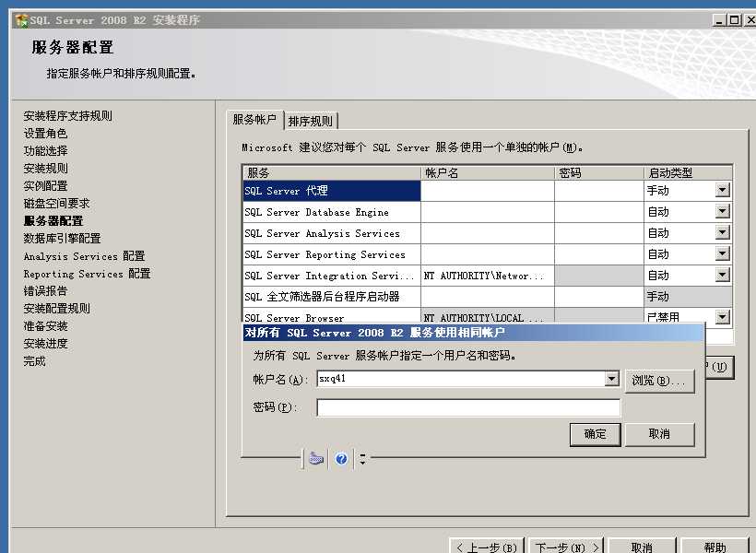Click Analysis Services 配置 step
This screenshot has height=553, width=756.
pyautogui.click(x=85, y=256)
